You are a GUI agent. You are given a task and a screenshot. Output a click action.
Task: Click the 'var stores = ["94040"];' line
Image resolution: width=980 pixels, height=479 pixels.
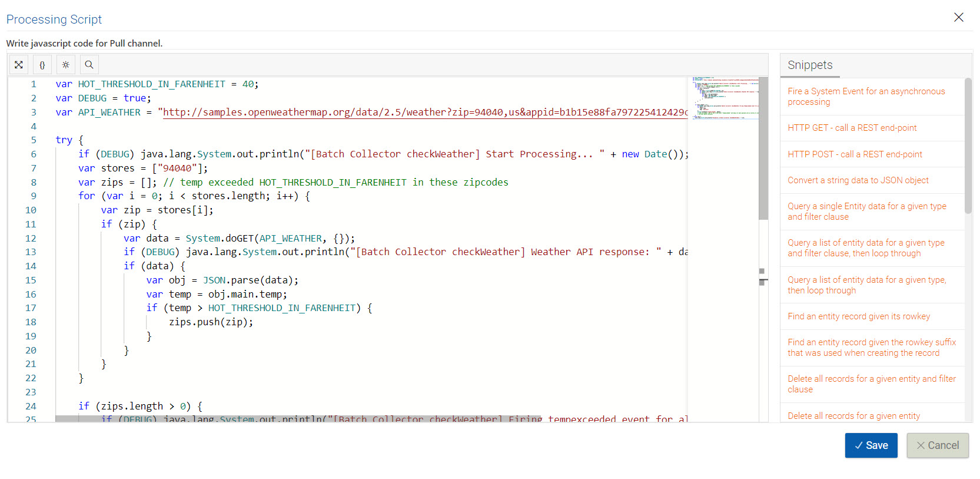tap(143, 169)
